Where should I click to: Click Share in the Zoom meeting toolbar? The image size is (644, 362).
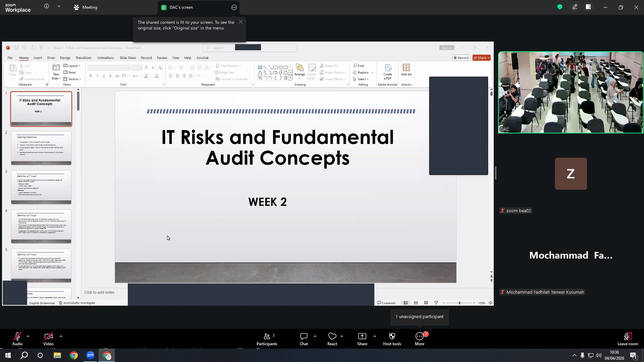(x=362, y=339)
